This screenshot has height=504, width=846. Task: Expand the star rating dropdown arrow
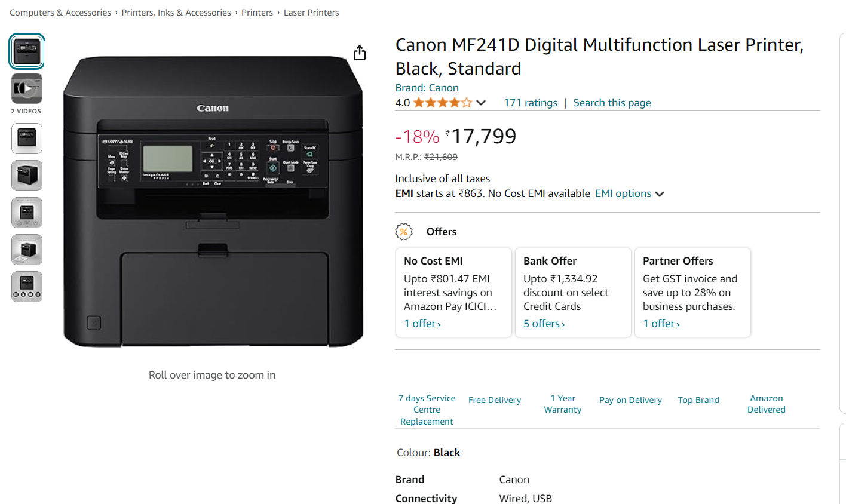point(481,103)
